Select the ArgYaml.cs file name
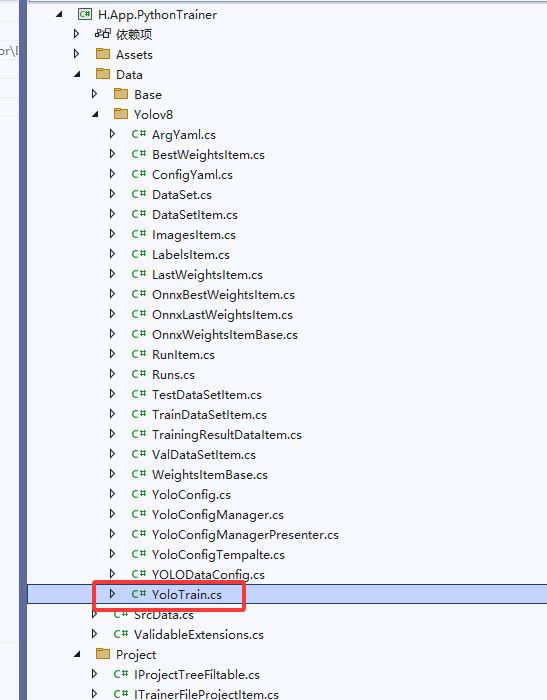The image size is (547, 700). (x=184, y=134)
